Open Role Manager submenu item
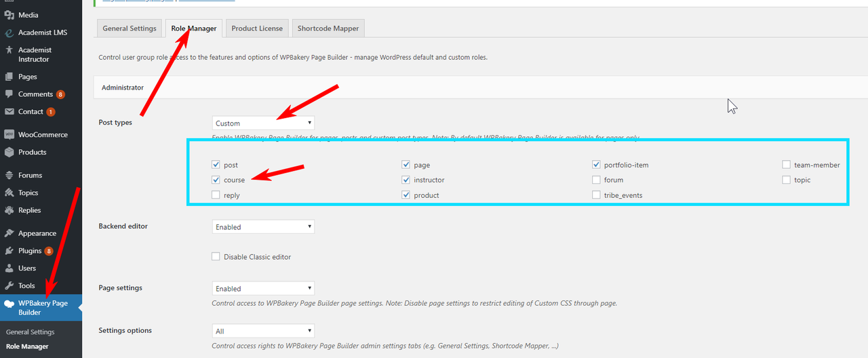The height and width of the screenshot is (358, 868). coord(27,346)
